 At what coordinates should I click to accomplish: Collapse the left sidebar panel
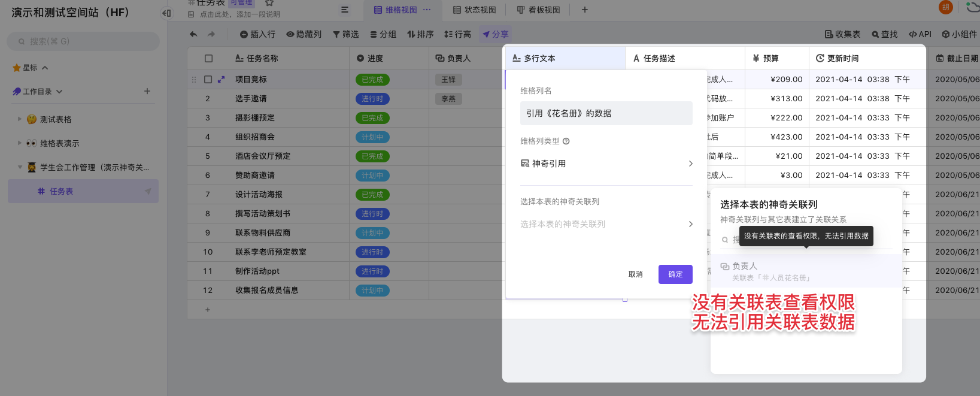click(x=166, y=13)
